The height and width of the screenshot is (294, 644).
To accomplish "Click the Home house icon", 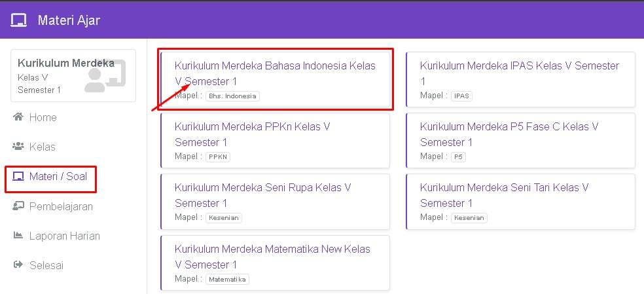I will pyautogui.click(x=18, y=117).
